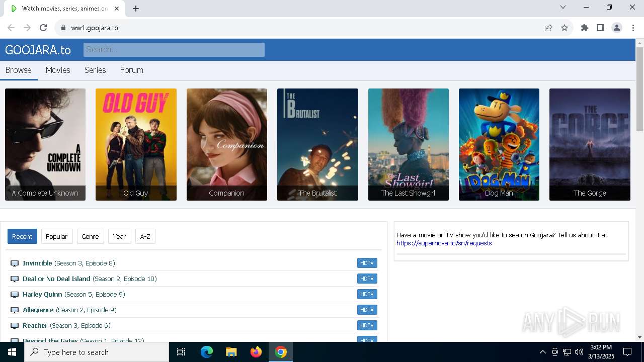Image resolution: width=644 pixels, height=362 pixels.
Task: Open the tab search chevron
Action: click(563, 7)
